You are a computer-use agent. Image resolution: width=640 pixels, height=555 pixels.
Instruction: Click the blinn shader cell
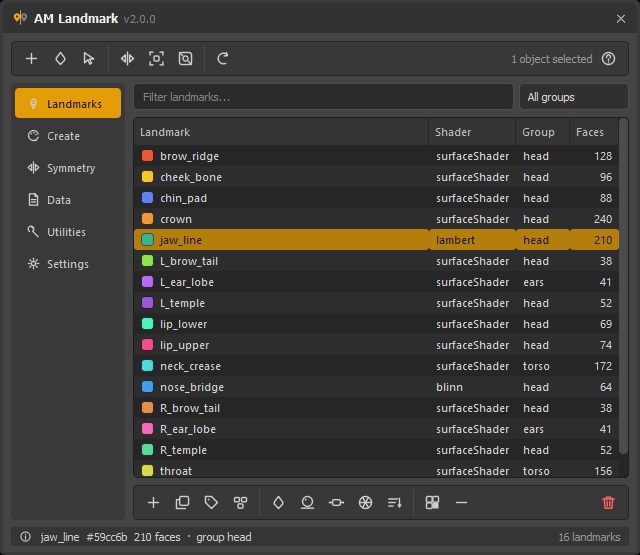472,387
